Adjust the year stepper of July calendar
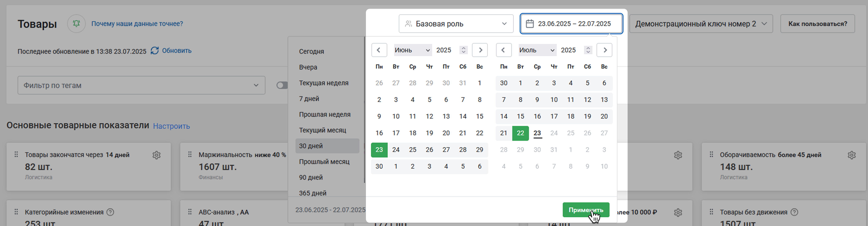This screenshot has height=226, width=868. [588, 50]
